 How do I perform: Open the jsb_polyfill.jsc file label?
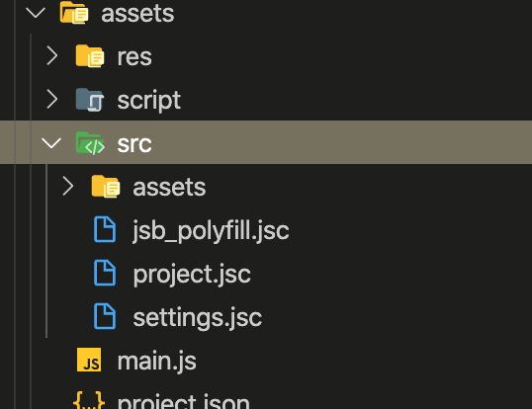coord(211,231)
